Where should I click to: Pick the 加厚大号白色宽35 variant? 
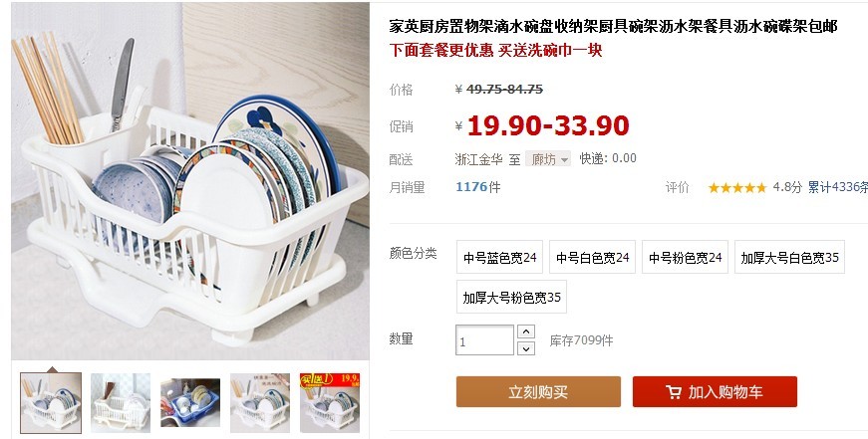(x=789, y=257)
